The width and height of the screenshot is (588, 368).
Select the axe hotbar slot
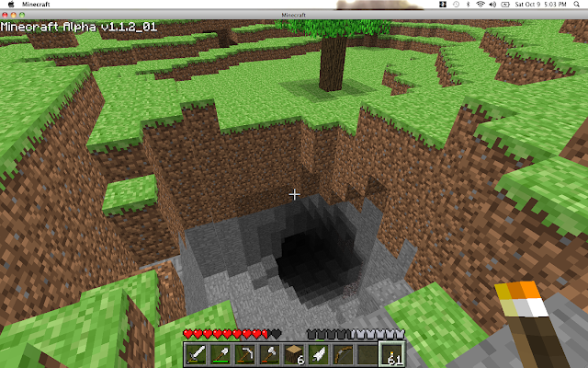click(269, 354)
